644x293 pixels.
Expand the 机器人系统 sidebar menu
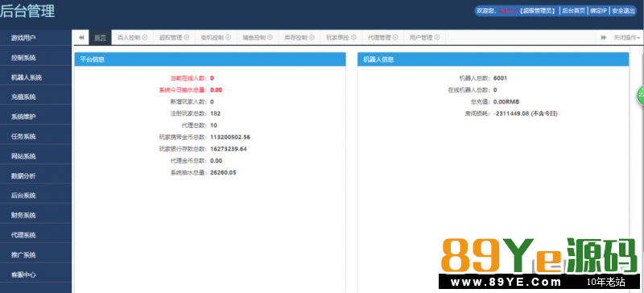click(x=35, y=77)
